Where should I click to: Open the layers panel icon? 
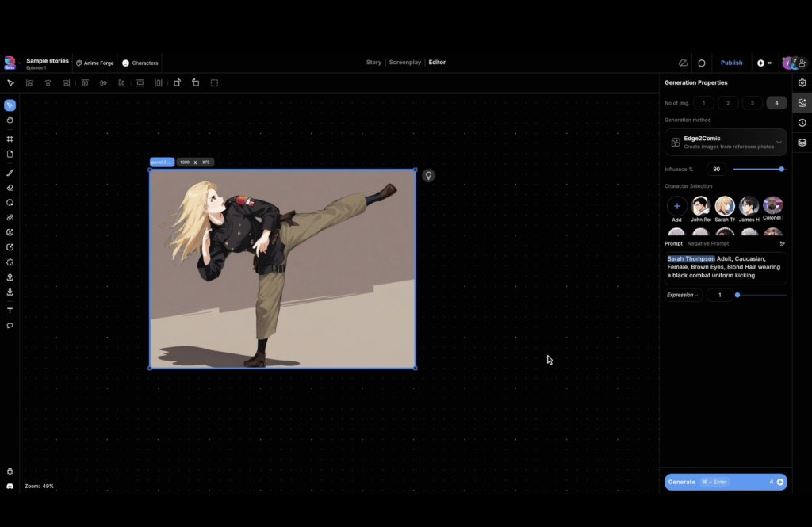[x=802, y=143]
